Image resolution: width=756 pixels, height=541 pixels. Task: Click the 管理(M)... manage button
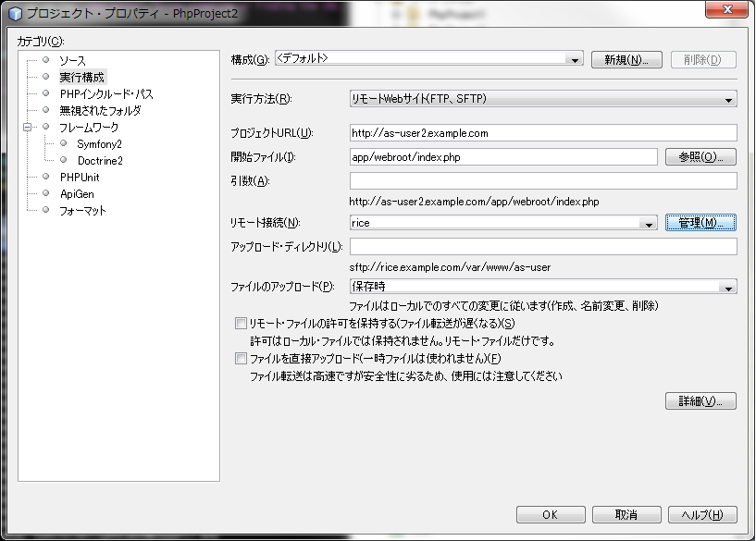700,223
